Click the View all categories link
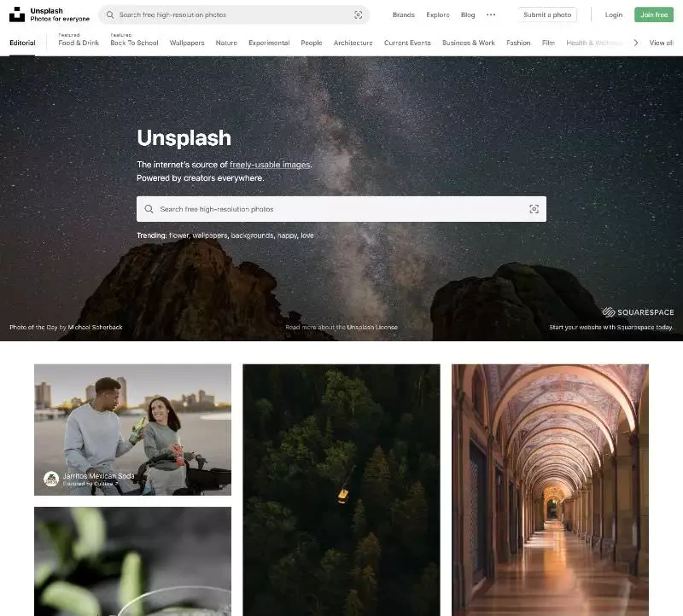683x616 pixels. tap(661, 43)
